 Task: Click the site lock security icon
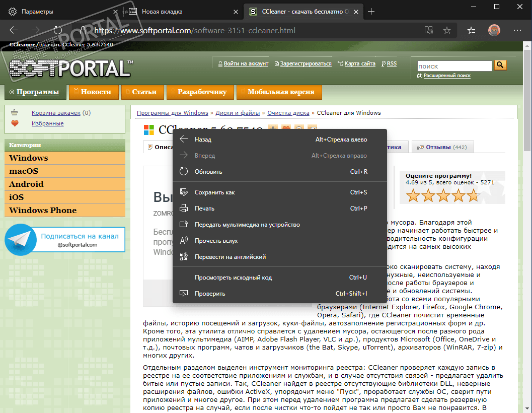[x=83, y=30]
